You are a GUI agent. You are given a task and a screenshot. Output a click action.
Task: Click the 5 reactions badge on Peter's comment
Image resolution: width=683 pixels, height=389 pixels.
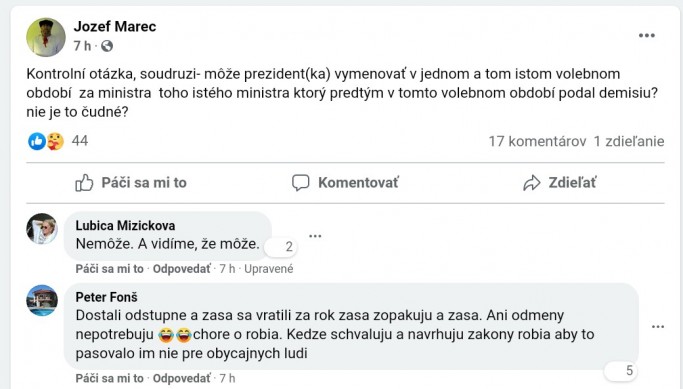point(621,371)
